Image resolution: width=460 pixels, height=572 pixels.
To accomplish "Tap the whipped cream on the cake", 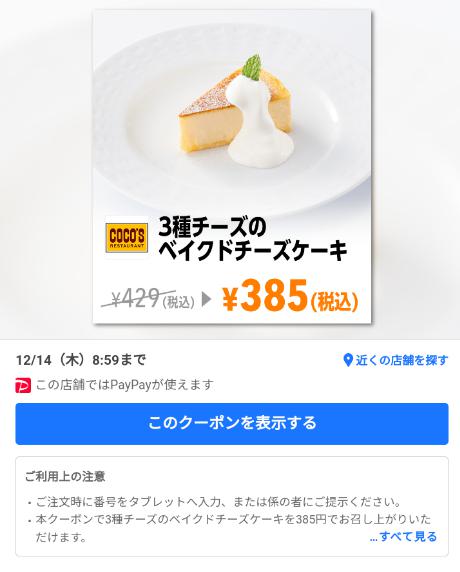I will [x=259, y=126].
